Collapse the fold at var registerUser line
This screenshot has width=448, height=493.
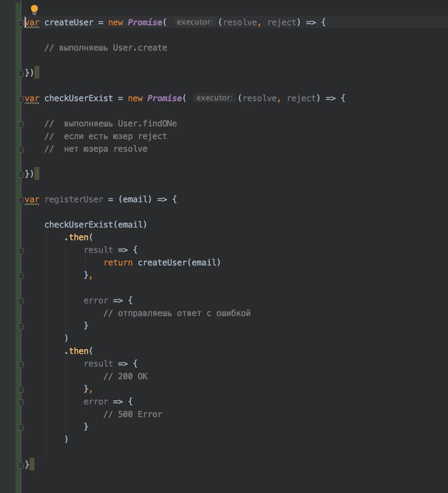tap(21, 200)
